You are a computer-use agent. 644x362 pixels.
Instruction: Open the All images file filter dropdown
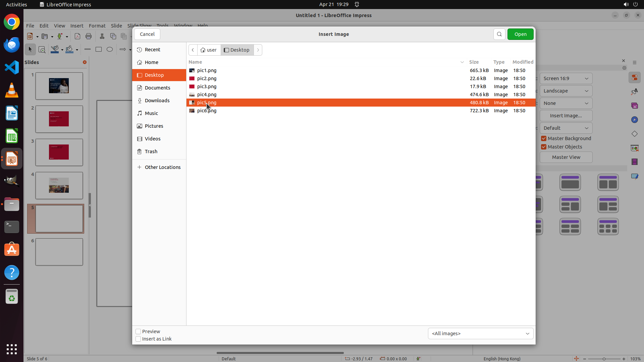point(480,334)
